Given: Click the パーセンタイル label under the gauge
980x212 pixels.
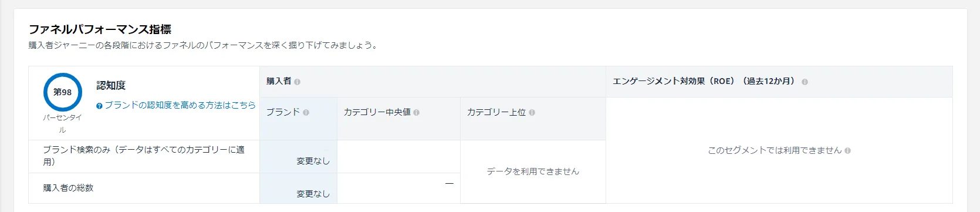Looking at the screenshot, I should (62, 124).
